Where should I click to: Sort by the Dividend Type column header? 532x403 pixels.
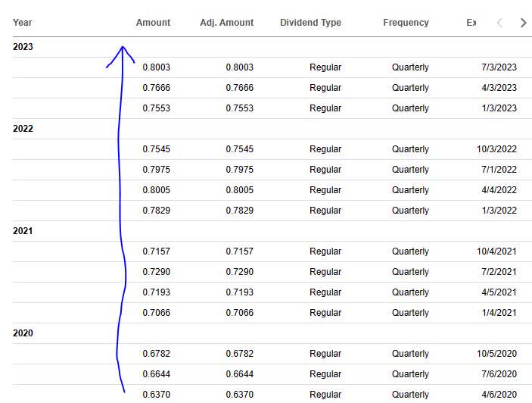[310, 23]
